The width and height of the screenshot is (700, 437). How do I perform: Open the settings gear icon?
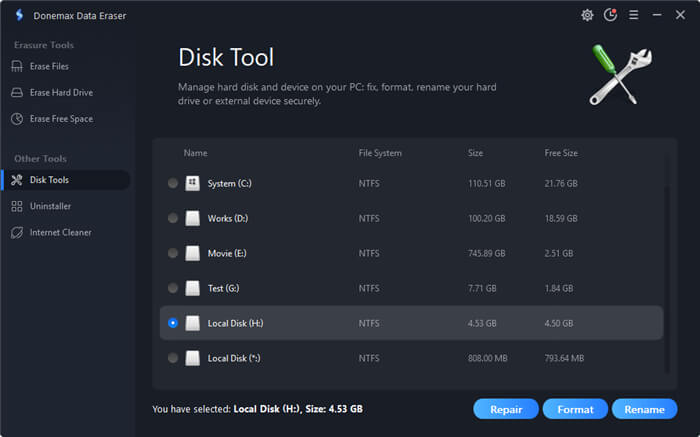[587, 15]
